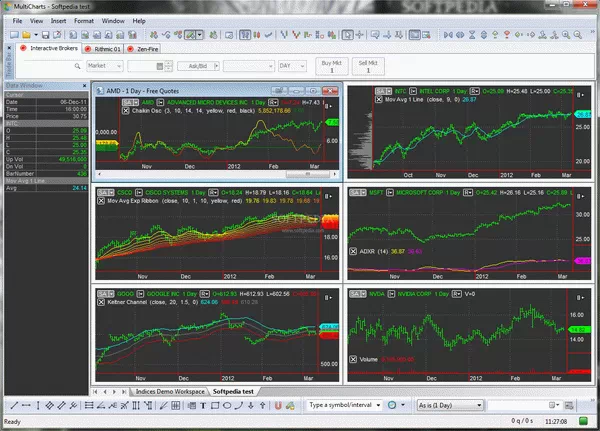Select the Arc drawing tool
Screen dimensions: 600x431
coord(239,405)
